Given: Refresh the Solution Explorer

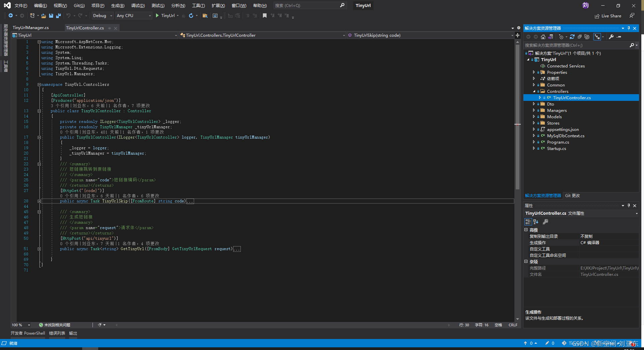Looking at the screenshot, I should click(572, 37).
